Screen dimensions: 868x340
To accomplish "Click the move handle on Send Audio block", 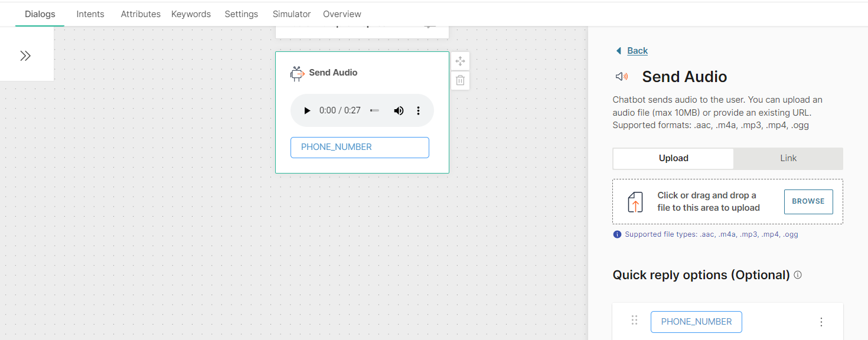I will (461, 61).
